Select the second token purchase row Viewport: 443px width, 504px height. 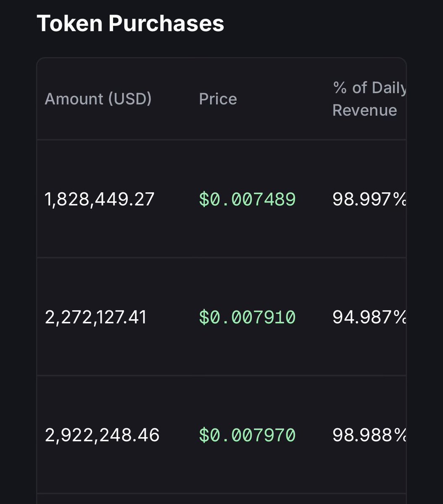click(221, 316)
